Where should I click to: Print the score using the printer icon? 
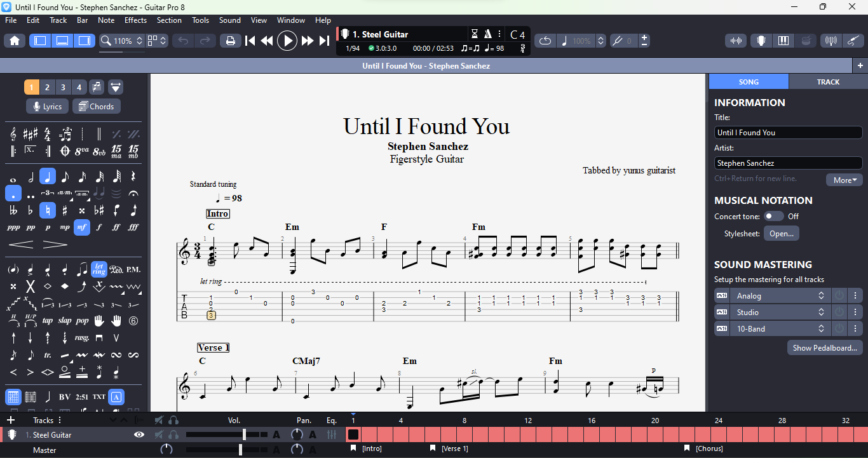pyautogui.click(x=230, y=41)
